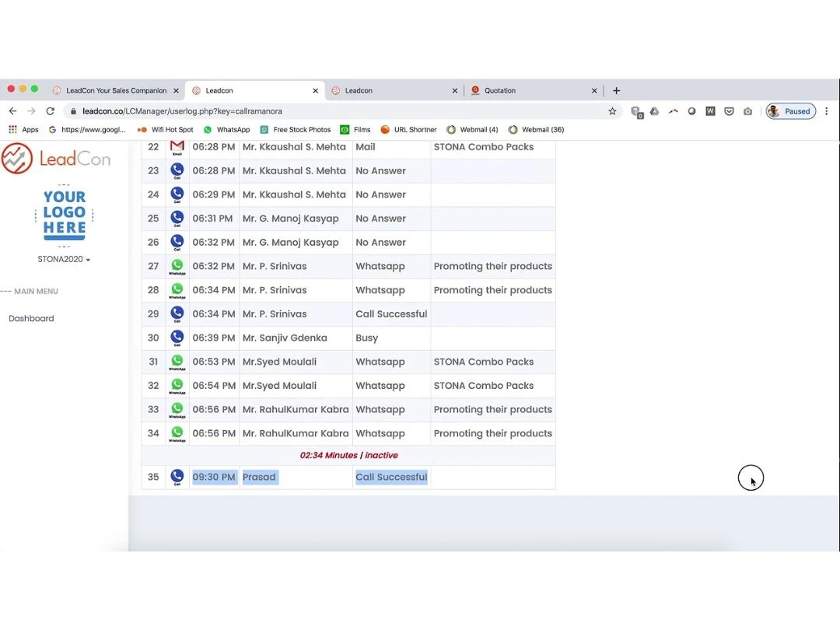840x630 pixels.
Task: Click the WhatsApp icon in row 27
Action: point(177,266)
